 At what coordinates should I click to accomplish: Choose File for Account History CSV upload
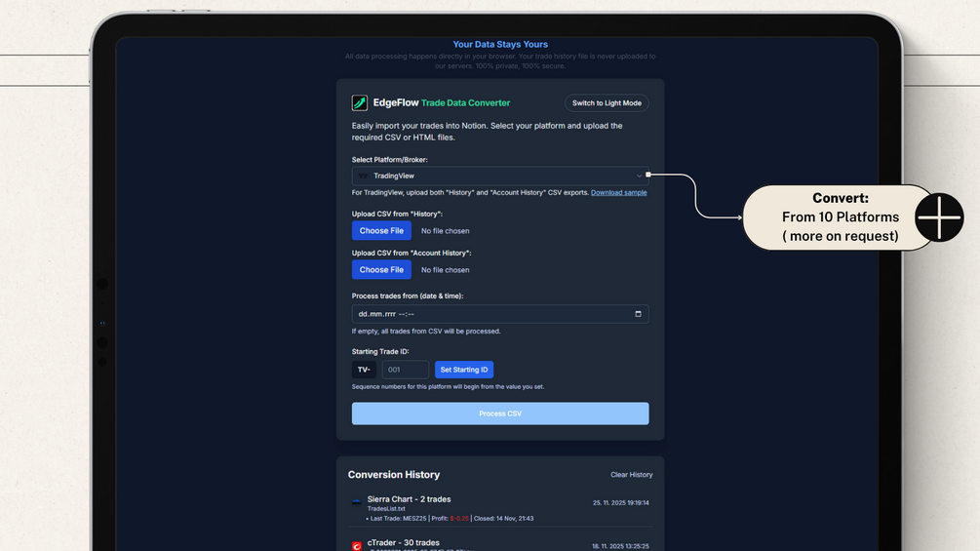coord(381,270)
